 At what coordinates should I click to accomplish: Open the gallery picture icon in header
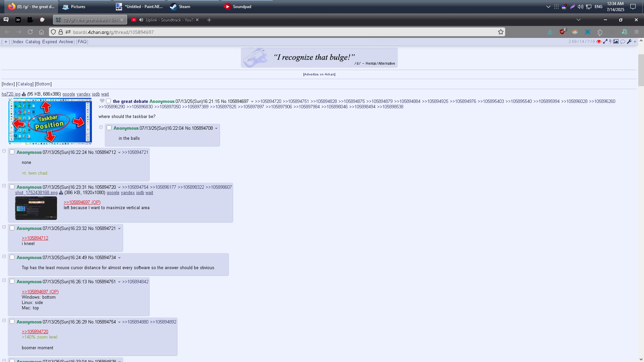616,42
